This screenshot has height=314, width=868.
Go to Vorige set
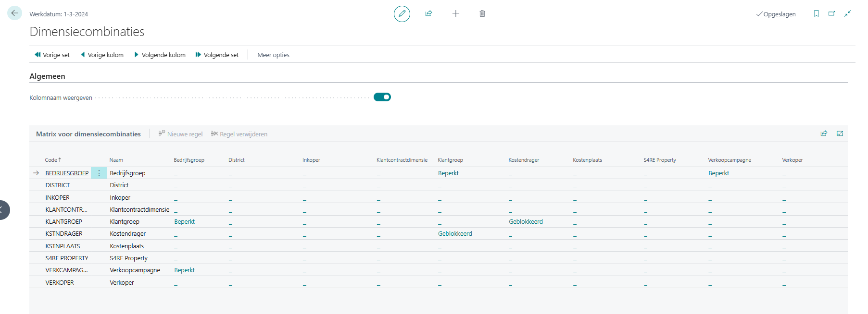tap(52, 55)
